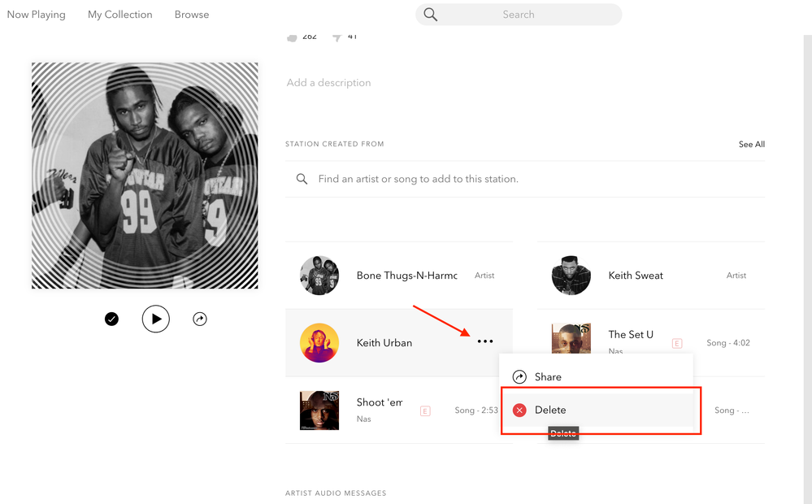Select Delete from the context menu
This screenshot has width=812, height=504.
(x=550, y=411)
